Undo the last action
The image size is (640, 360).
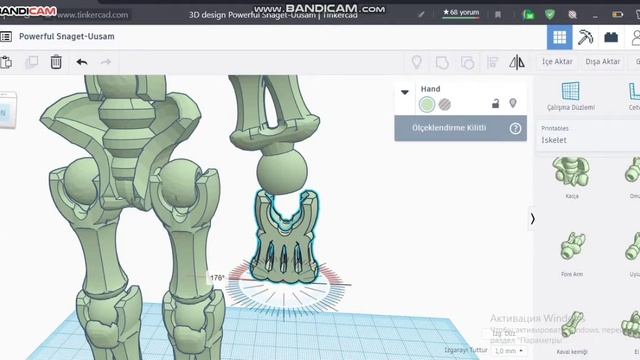click(82, 62)
